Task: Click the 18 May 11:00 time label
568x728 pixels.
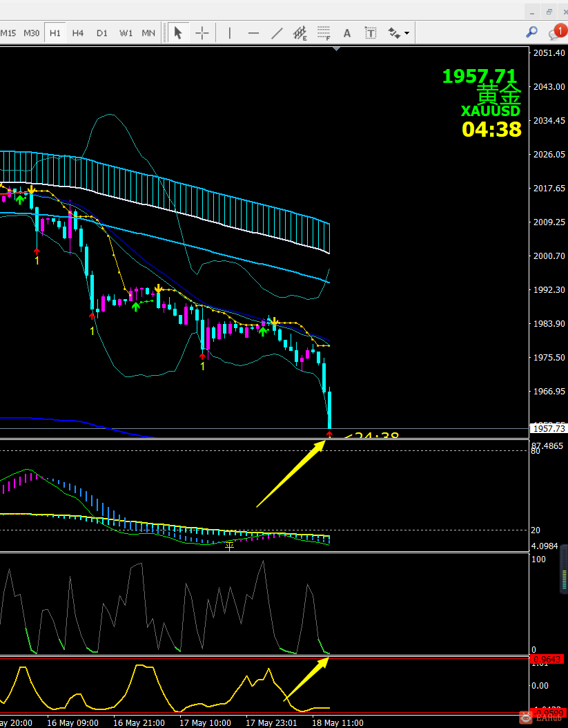Action: point(337,723)
